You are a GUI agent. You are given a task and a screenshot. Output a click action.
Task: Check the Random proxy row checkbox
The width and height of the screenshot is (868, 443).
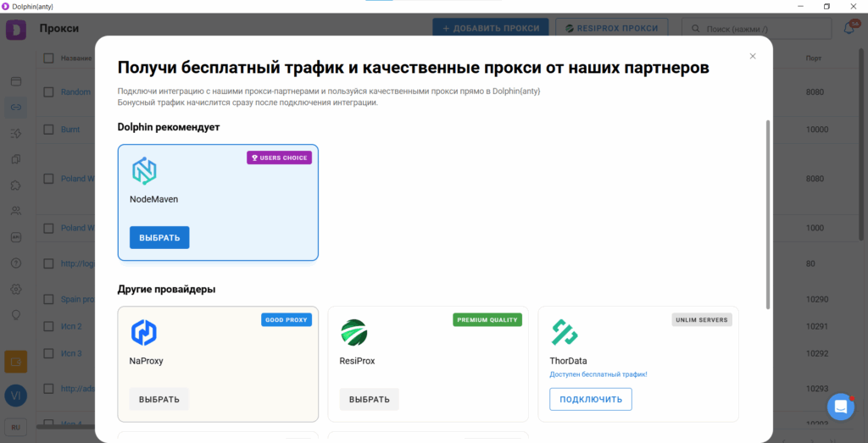pos(48,91)
